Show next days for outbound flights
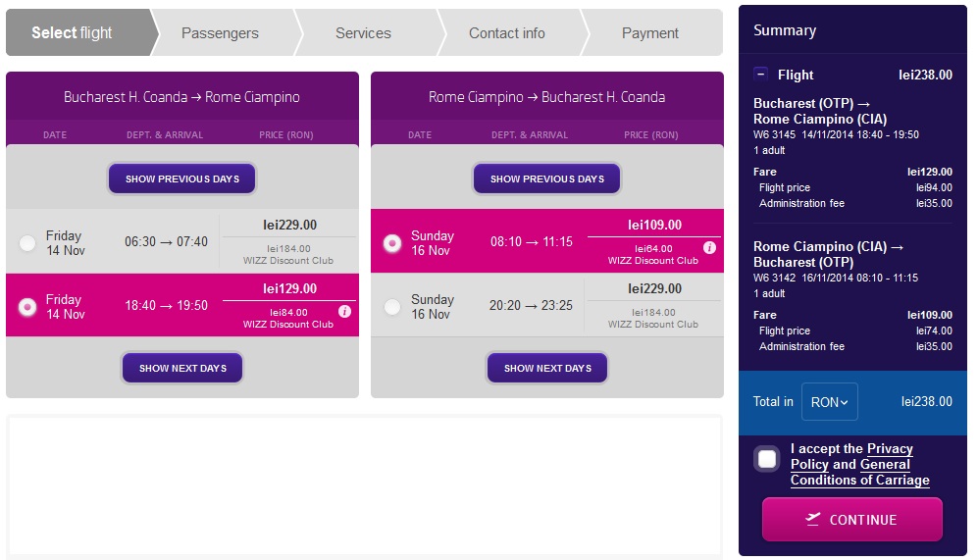 182,369
